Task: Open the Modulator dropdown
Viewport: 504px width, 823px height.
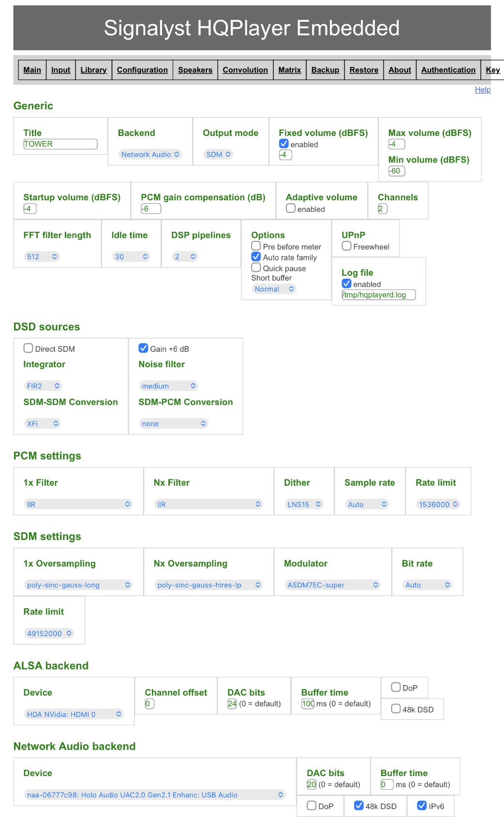Action: pos(333,585)
